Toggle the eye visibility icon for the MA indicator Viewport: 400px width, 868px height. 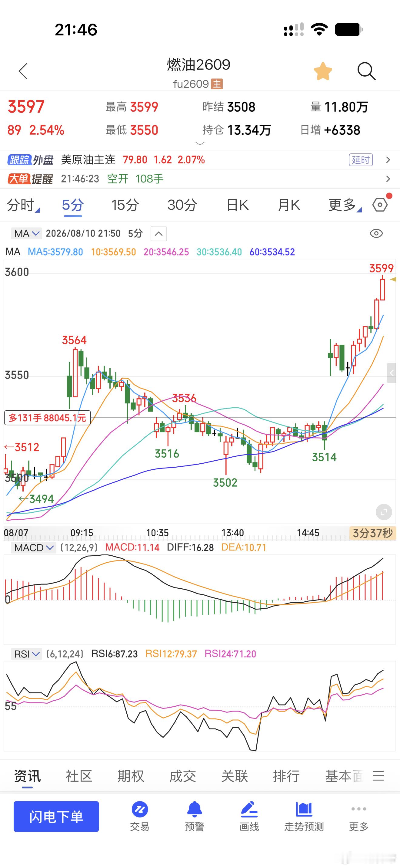click(x=376, y=234)
